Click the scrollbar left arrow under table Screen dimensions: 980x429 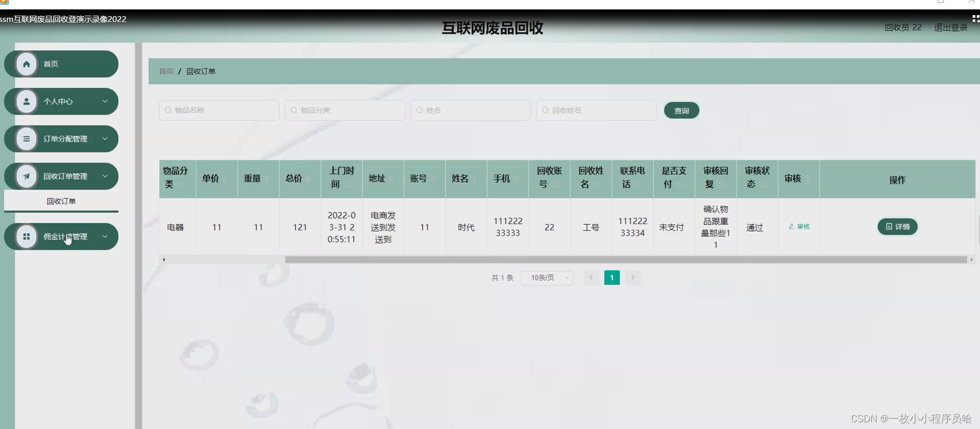(164, 260)
